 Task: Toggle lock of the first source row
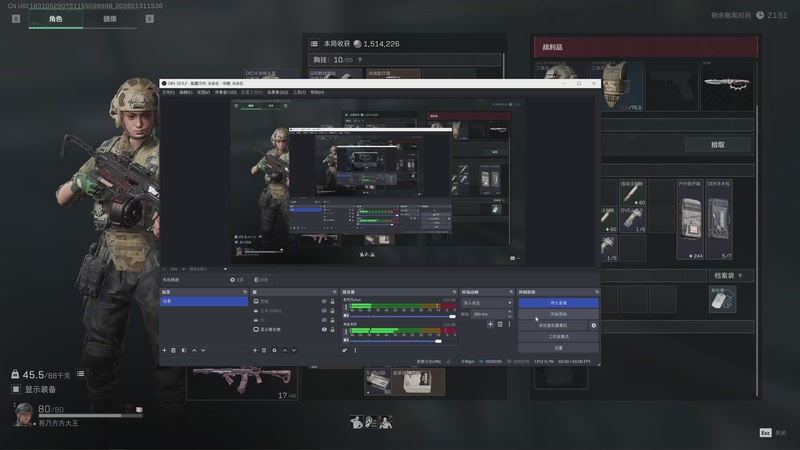click(333, 301)
